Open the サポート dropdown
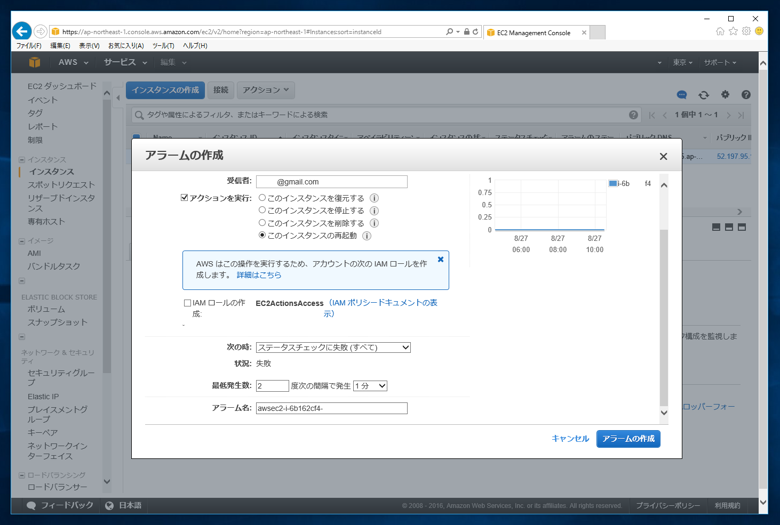This screenshot has height=525, width=780. click(720, 62)
